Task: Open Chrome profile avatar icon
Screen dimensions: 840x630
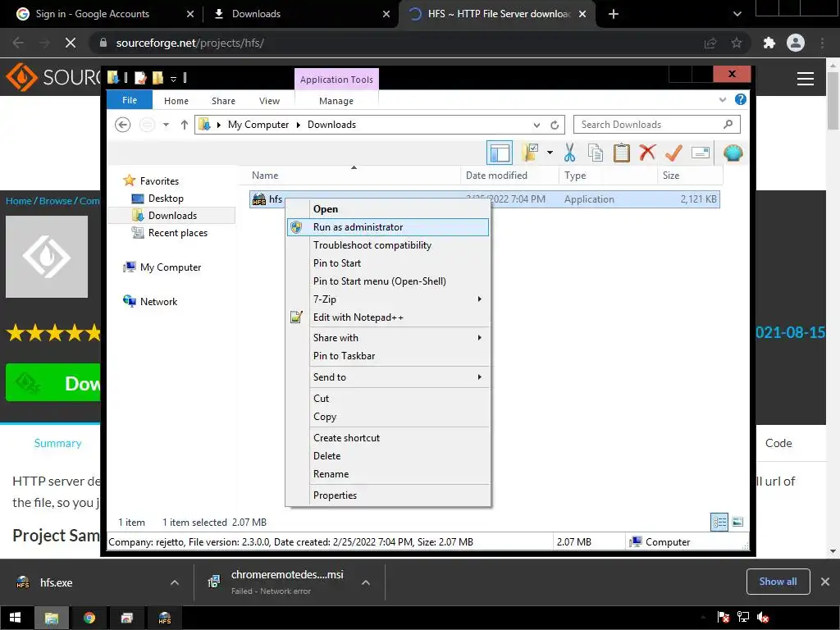Action: 796,43
